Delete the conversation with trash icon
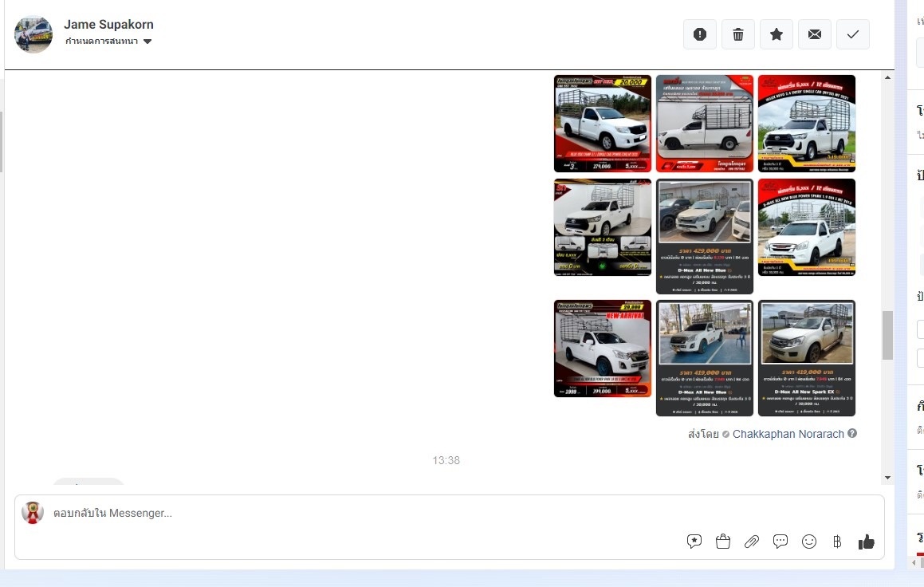Viewport: 924px width, 587px height. point(737,34)
